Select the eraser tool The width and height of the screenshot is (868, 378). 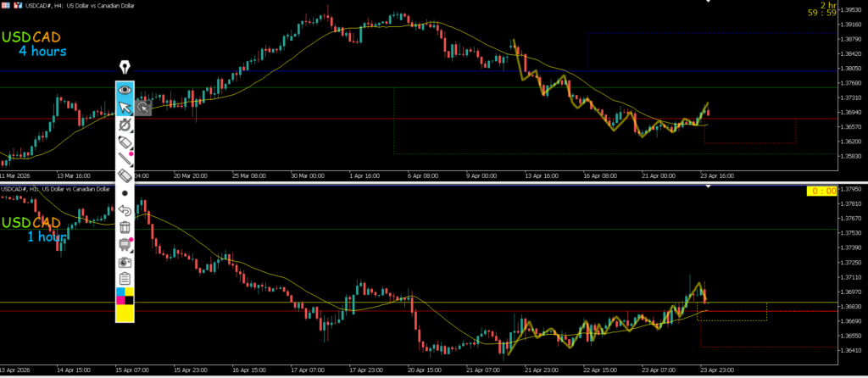[125, 175]
